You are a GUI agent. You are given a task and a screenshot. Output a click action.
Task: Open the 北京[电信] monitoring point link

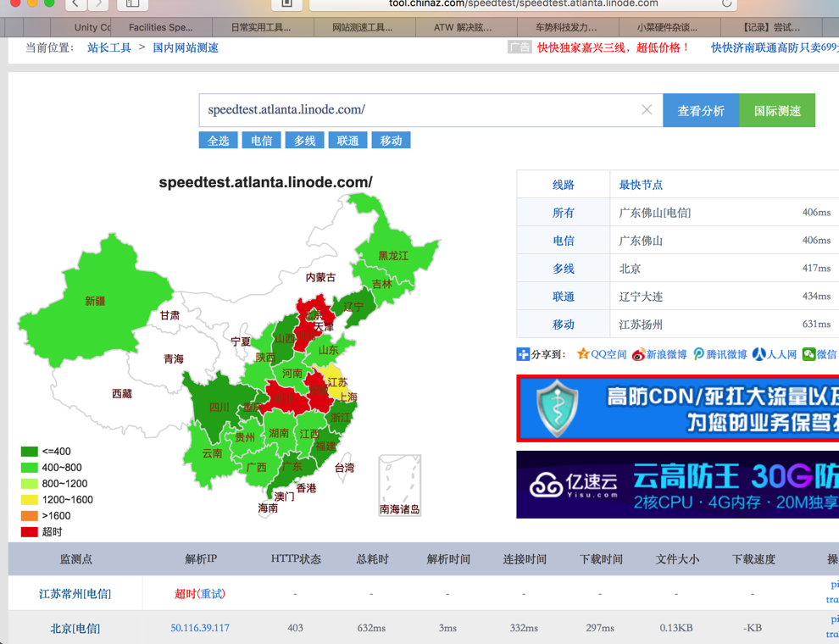(x=75, y=629)
